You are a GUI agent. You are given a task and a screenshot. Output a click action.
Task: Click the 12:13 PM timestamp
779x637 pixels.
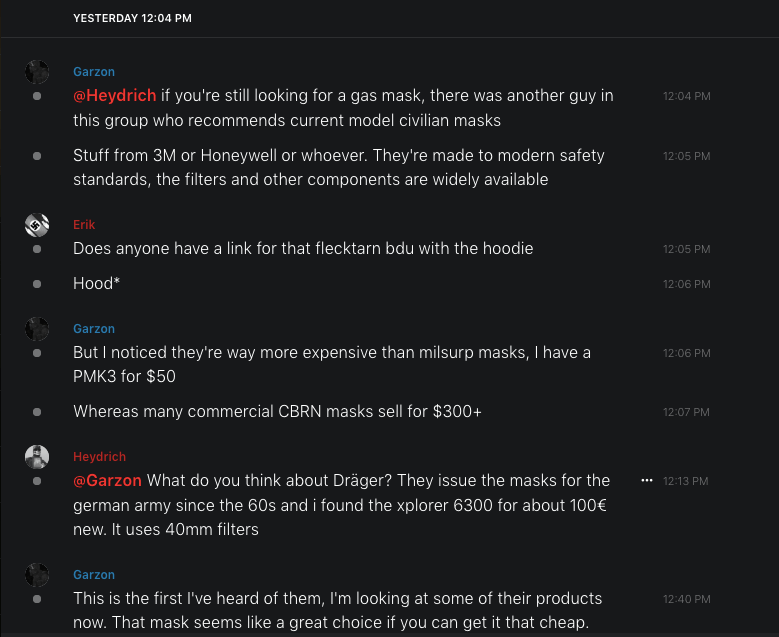coord(686,482)
